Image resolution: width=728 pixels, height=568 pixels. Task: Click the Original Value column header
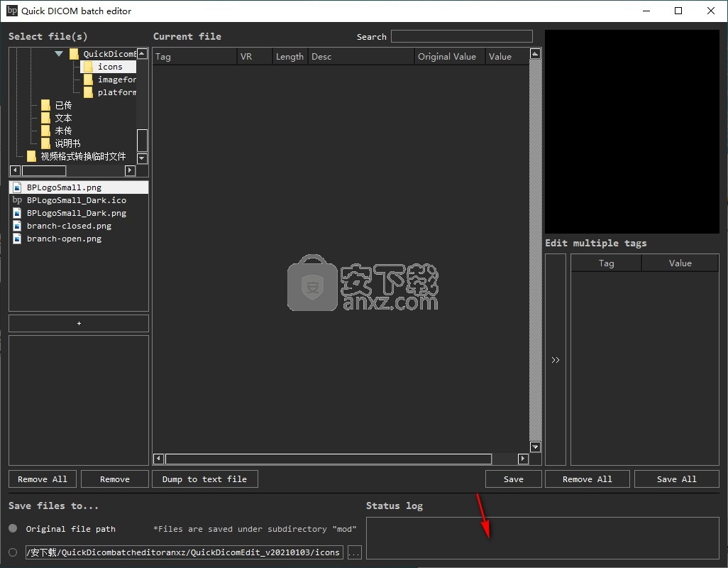[x=450, y=57]
